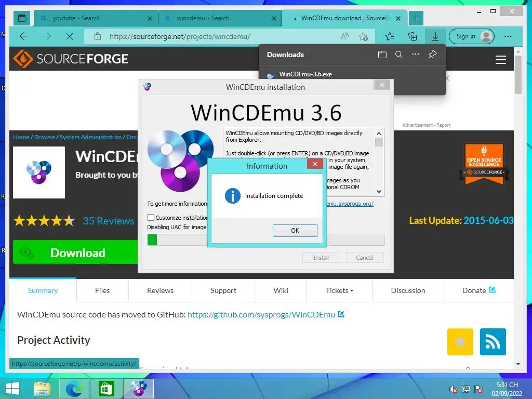This screenshot has width=532, height=399.
Task: Open the 35 Reviews link
Action: (x=109, y=221)
